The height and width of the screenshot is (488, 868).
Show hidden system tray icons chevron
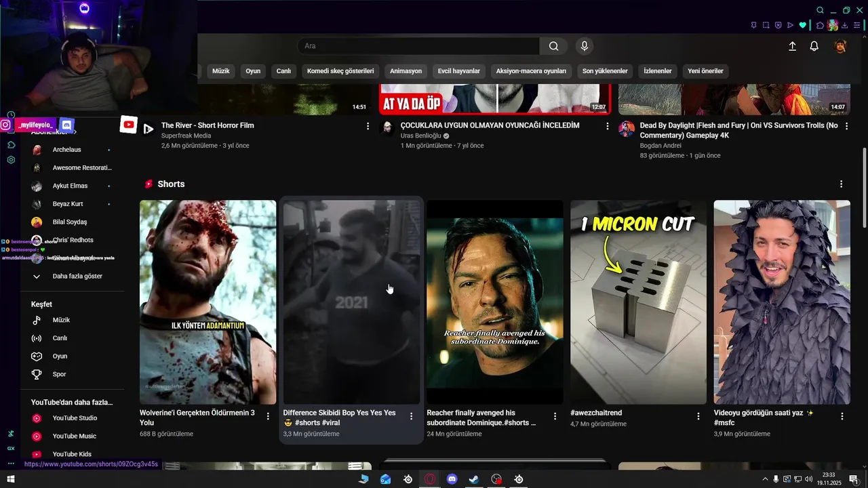(765, 479)
